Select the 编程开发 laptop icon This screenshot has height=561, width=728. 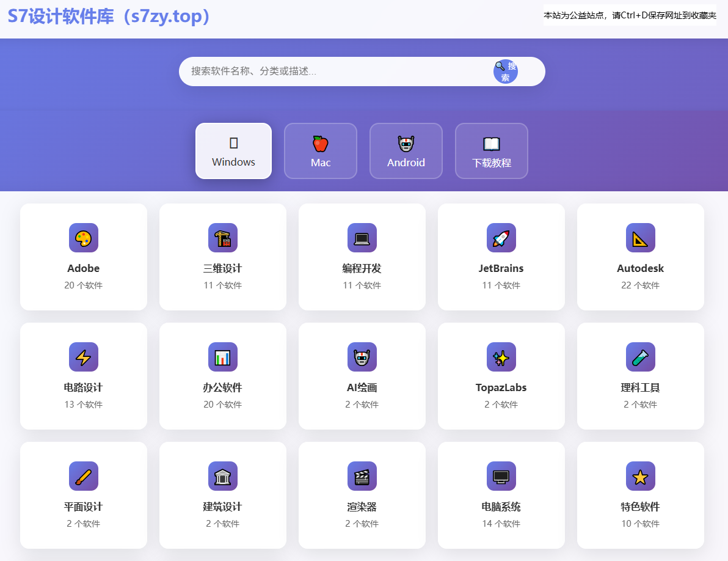[362, 238]
